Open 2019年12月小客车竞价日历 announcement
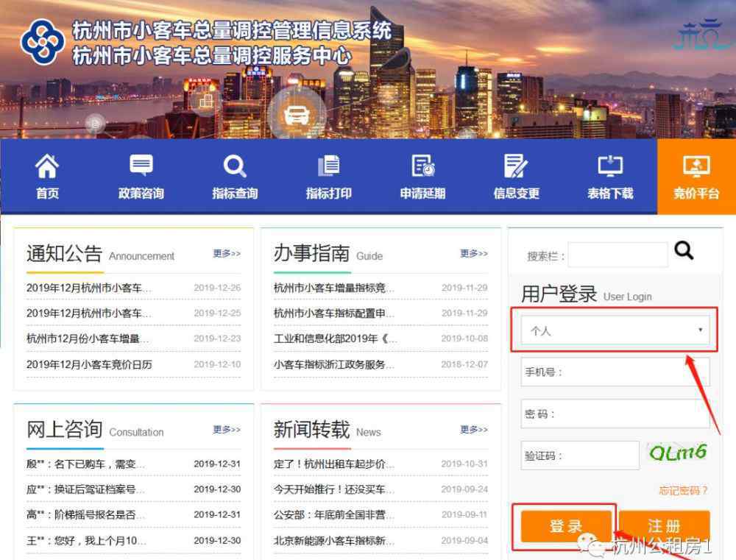736x560 pixels. (89, 364)
